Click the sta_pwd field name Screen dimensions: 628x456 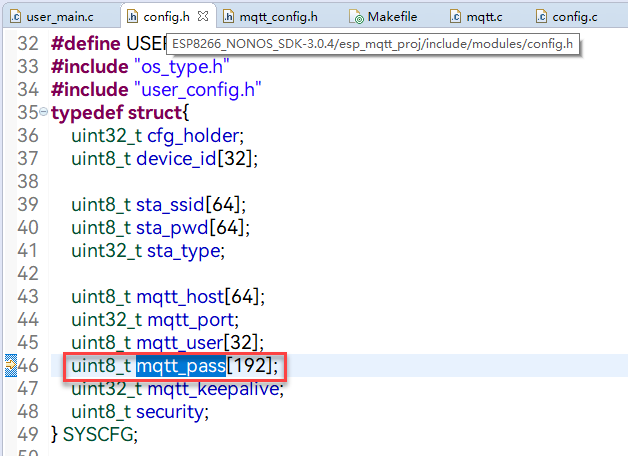pos(172,228)
